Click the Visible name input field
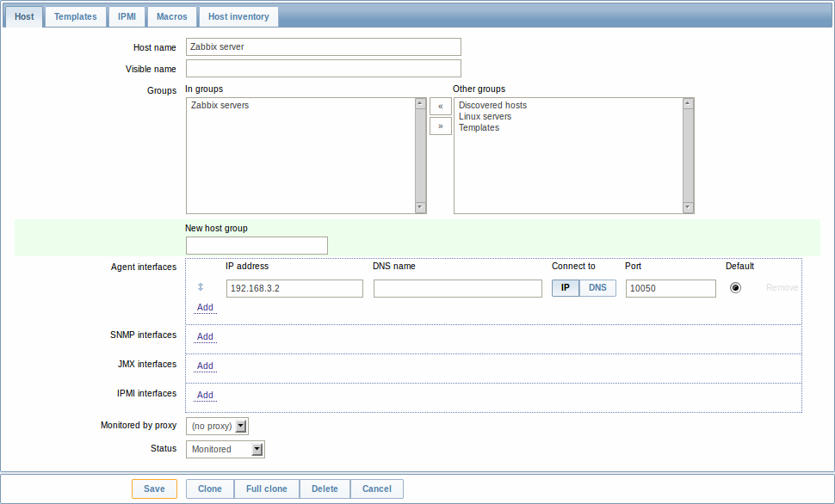 [x=324, y=68]
